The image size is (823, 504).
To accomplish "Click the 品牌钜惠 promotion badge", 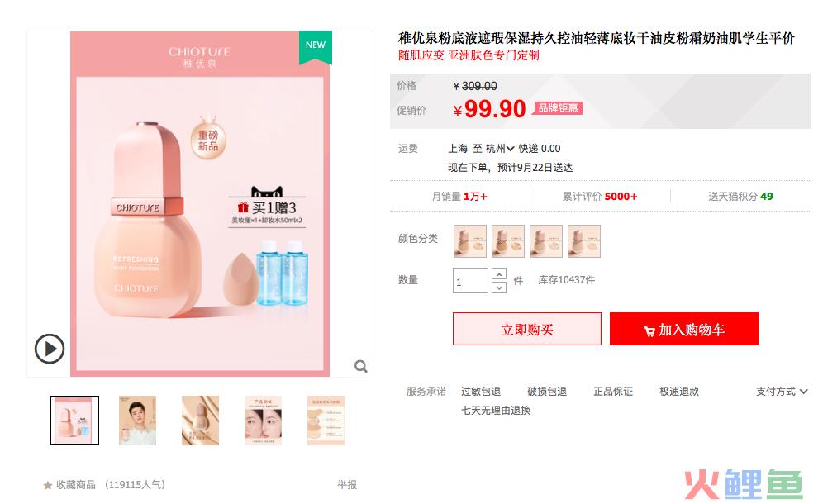I will pyautogui.click(x=558, y=108).
